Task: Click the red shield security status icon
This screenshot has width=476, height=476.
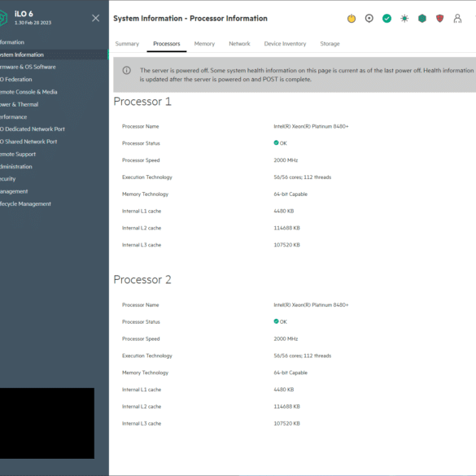Action: [439, 19]
